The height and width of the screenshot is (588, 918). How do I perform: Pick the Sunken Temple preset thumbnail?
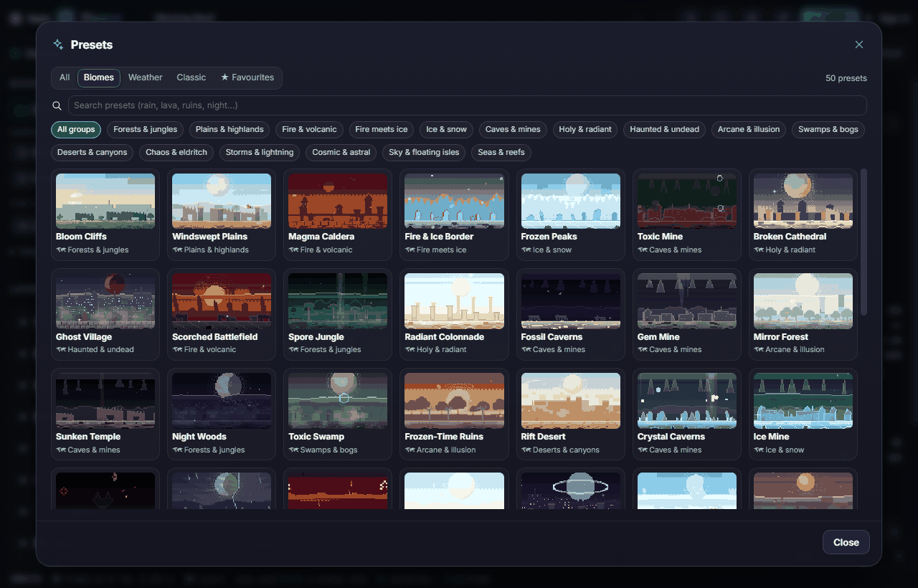[x=105, y=401]
